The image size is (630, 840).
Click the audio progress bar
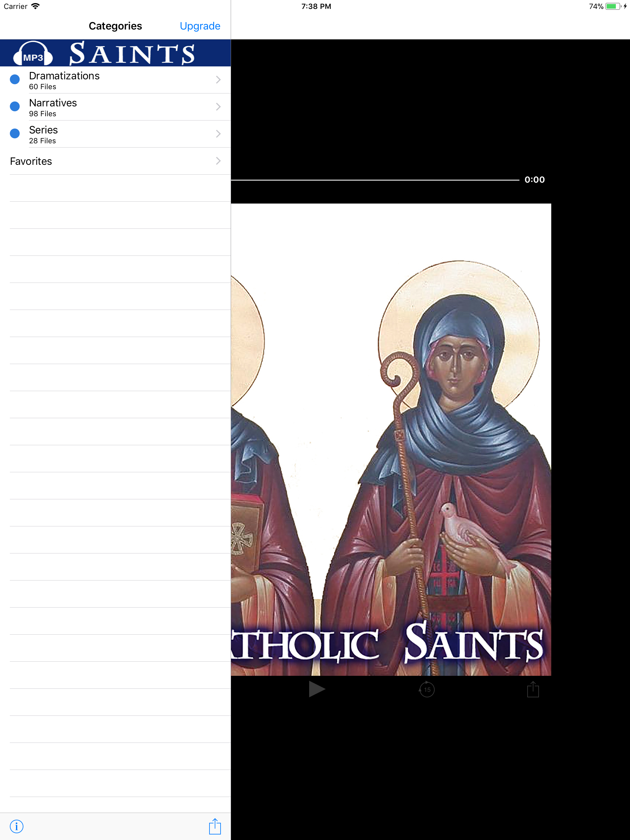tap(374, 180)
